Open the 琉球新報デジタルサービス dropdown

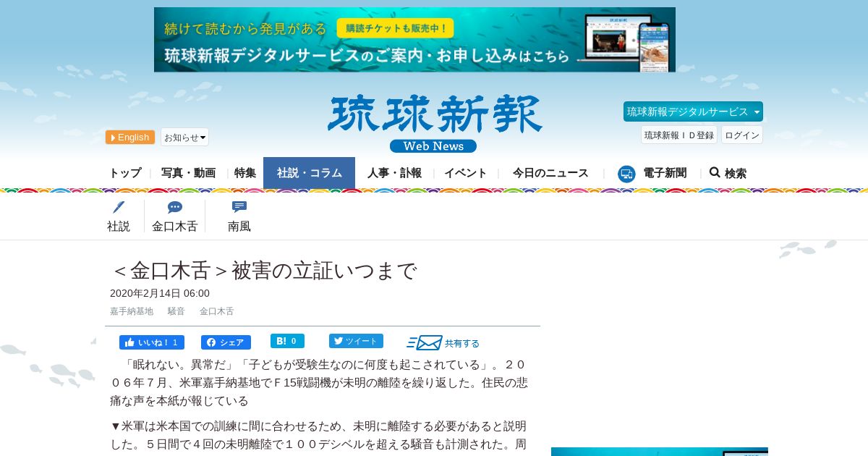[x=693, y=111]
